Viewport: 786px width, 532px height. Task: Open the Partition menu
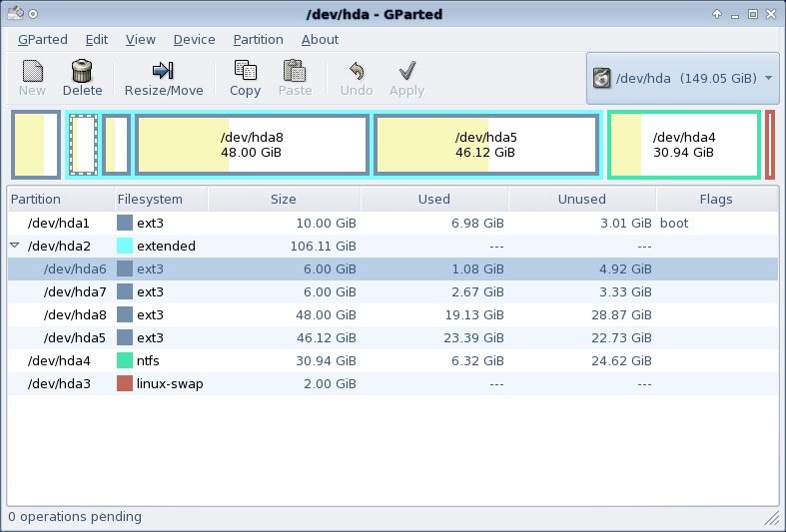point(258,40)
